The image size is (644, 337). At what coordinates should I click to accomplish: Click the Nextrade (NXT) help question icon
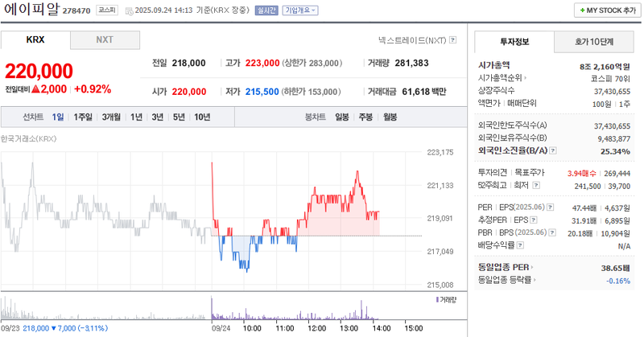[x=452, y=40]
